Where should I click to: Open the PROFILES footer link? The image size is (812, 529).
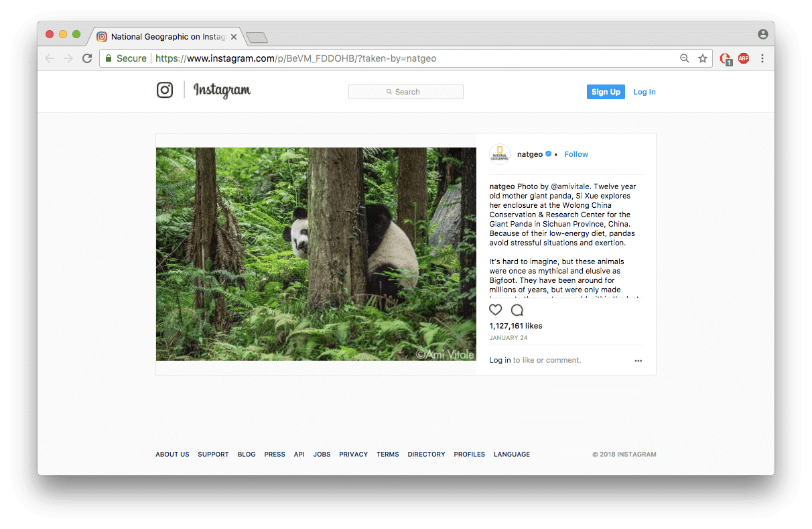[x=469, y=455]
